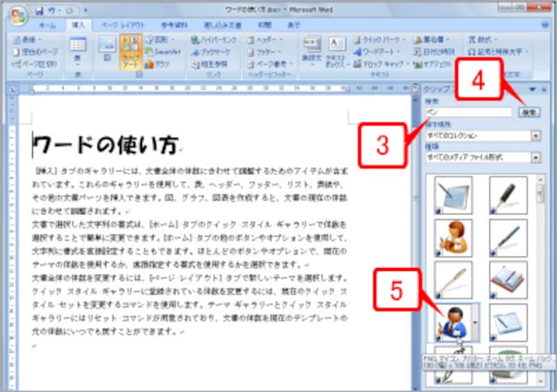The image size is (557, 392).
Task: Click the ワードの使い方 heading text
Action: click(x=106, y=145)
